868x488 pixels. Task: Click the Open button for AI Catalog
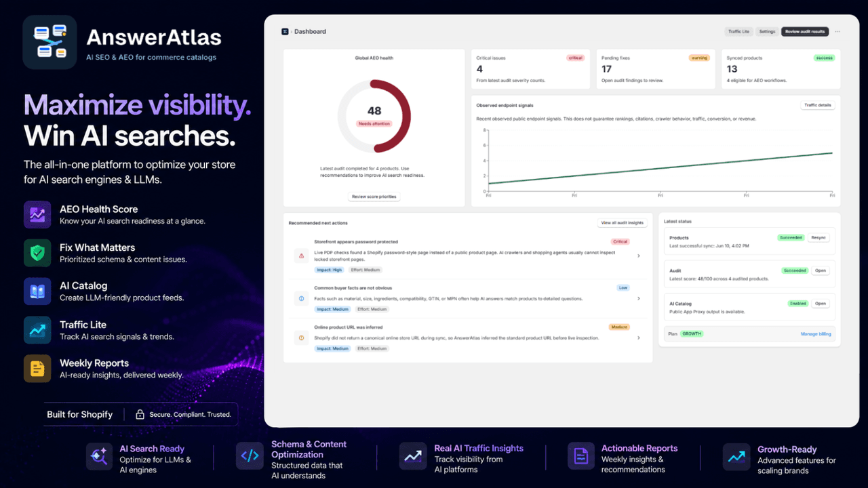(820, 304)
